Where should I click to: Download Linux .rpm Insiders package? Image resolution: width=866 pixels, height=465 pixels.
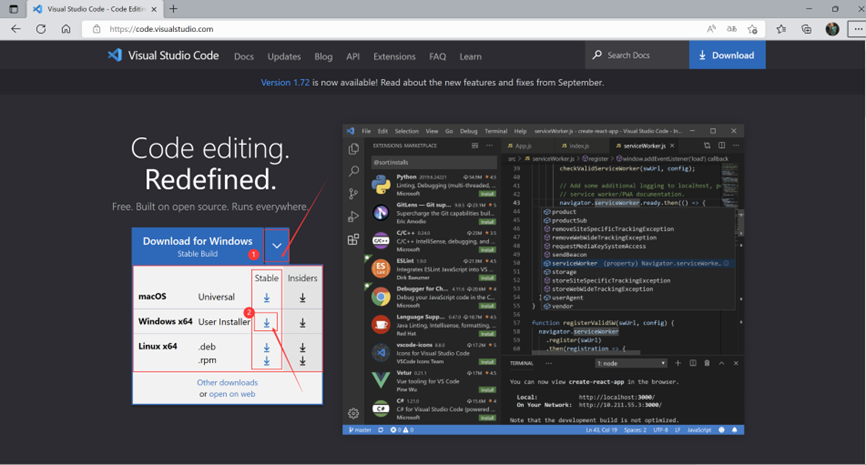point(303,361)
